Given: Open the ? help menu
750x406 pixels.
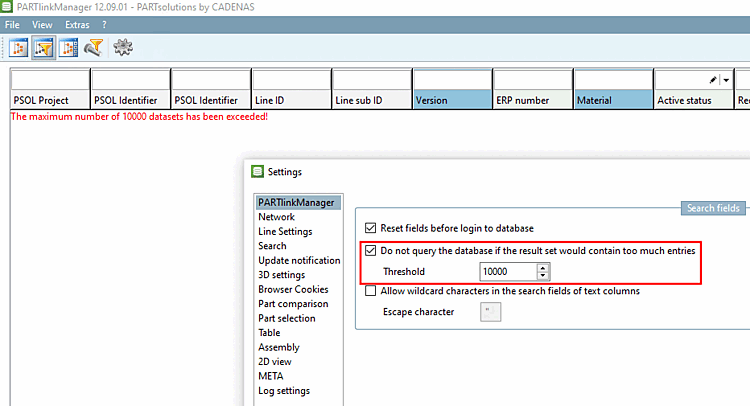Looking at the screenshot, I should (104, 25).
